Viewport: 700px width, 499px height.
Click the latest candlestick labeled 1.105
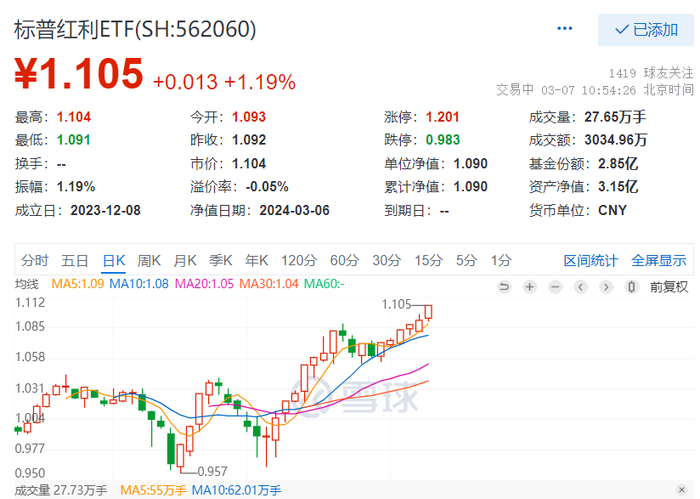coord(429,312)
